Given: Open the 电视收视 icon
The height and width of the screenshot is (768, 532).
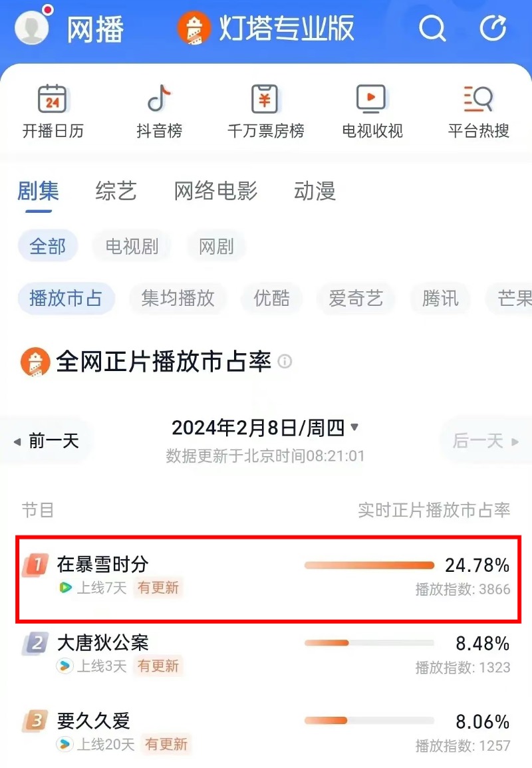Looking at the screenshot, I should [x=372, y=100].
